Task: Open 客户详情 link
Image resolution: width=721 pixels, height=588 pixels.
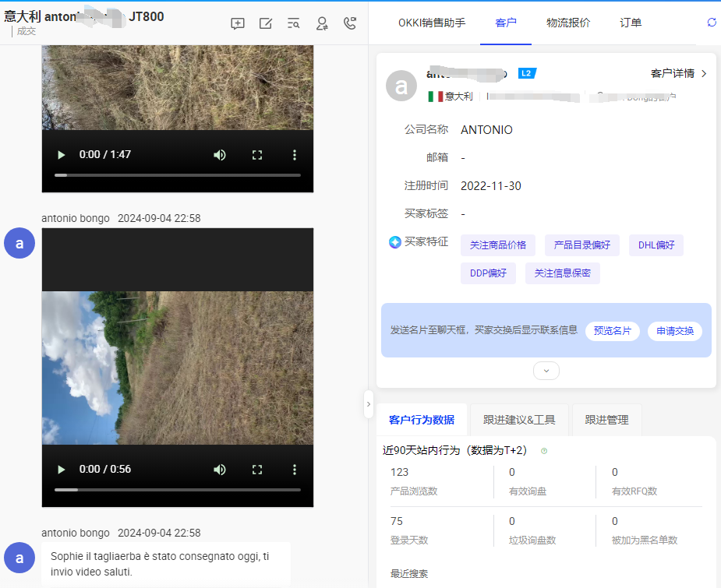Action: (x=678, y=73)
